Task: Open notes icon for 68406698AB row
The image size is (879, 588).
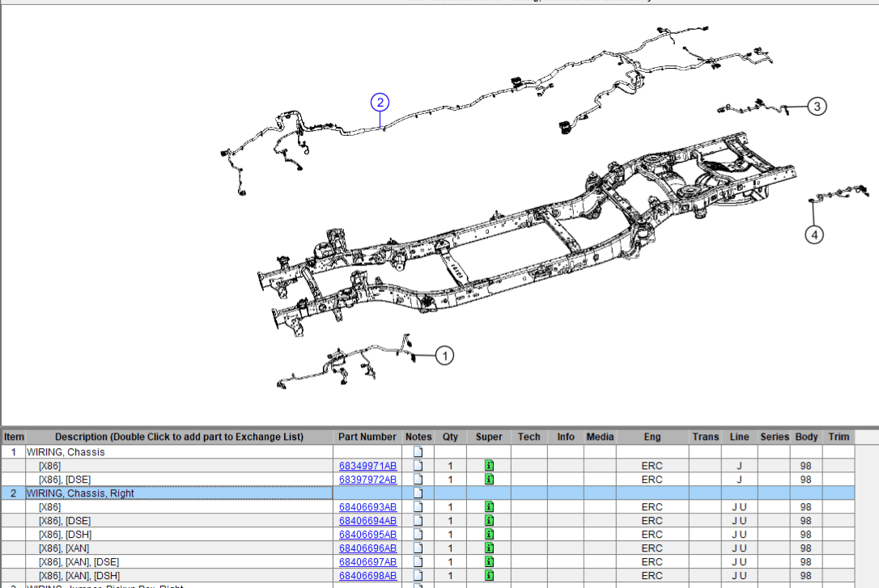Action: (418, 575)
